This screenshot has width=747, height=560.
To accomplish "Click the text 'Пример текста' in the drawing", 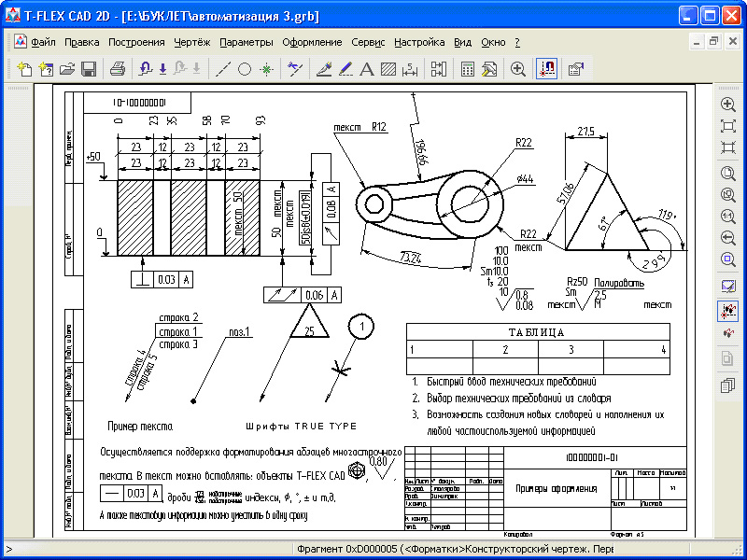I will tap(140, 427).
